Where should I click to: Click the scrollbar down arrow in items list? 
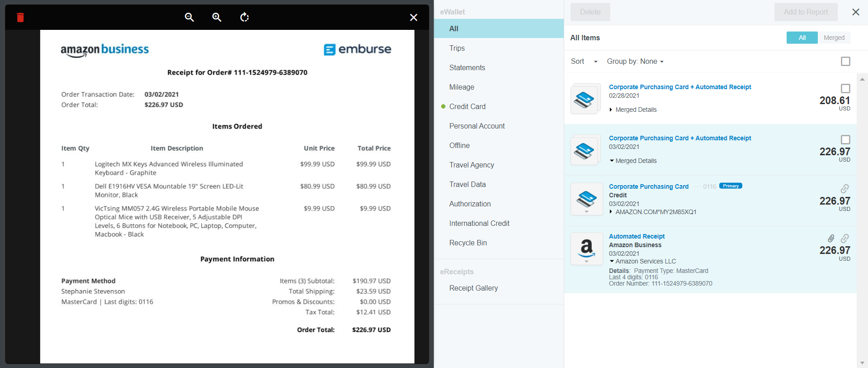(862, 363)
